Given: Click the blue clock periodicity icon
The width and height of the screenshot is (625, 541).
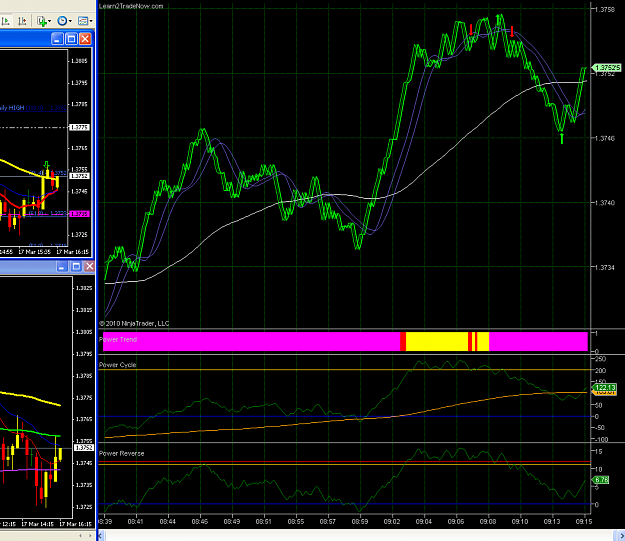Looking at the screenshot, I should coord(62,21).
